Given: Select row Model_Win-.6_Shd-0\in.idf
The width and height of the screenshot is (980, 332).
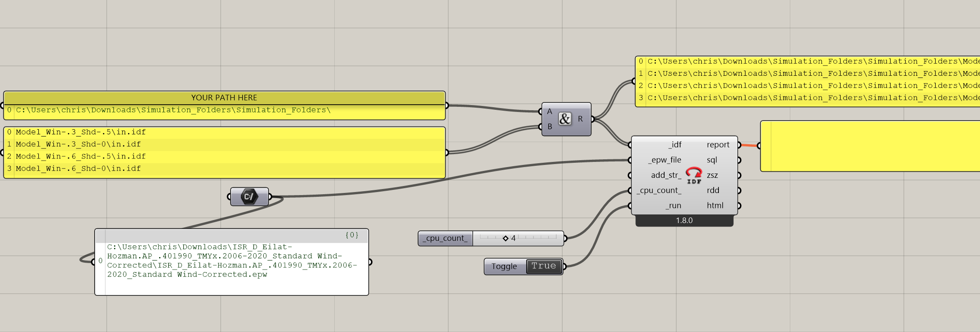Looking at the screenshot, I should 224,168.
